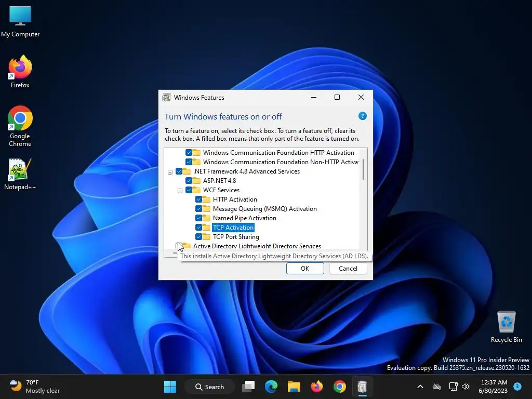Click the folder icon beside TCP Port Sharing
532x399 pixels.
[206, 236]
